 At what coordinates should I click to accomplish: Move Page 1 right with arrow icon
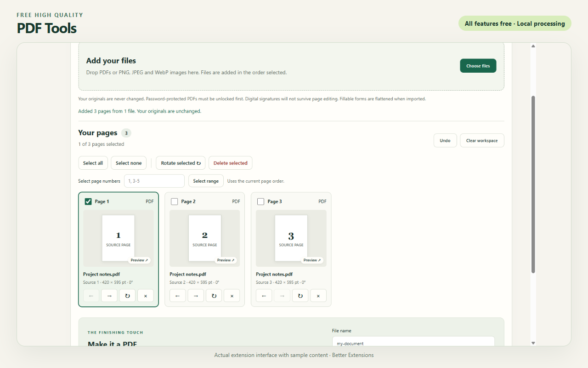[109, 296]
